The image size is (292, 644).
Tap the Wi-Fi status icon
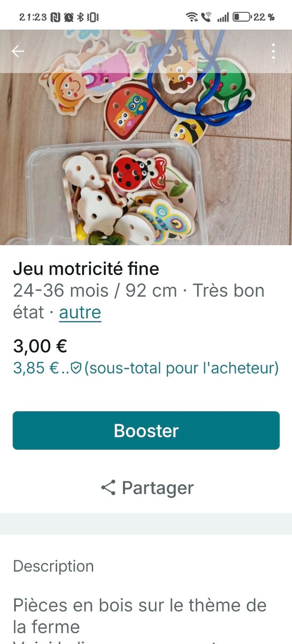click(x=191, y=17)
